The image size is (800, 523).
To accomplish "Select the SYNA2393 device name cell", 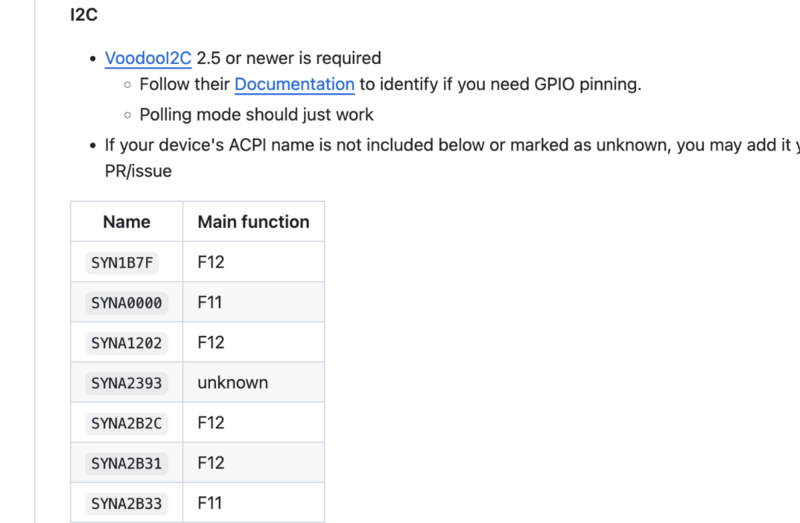I will (126, 382).
